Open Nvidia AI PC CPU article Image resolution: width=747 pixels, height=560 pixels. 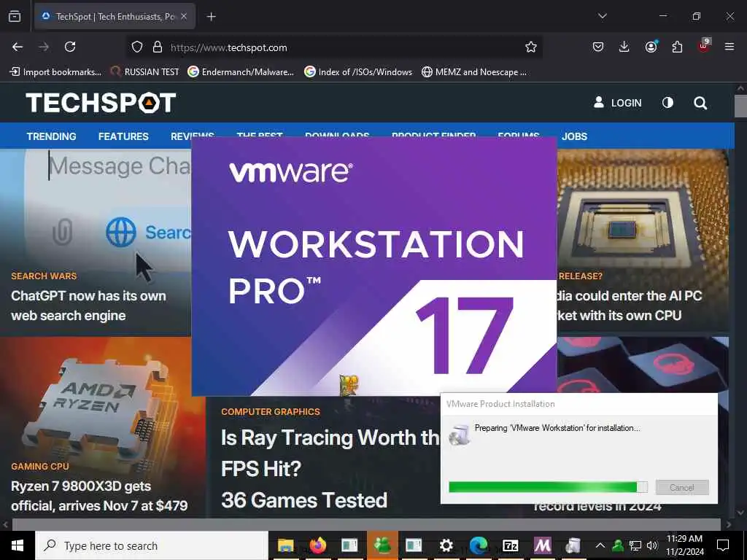(x=629, y=306)
